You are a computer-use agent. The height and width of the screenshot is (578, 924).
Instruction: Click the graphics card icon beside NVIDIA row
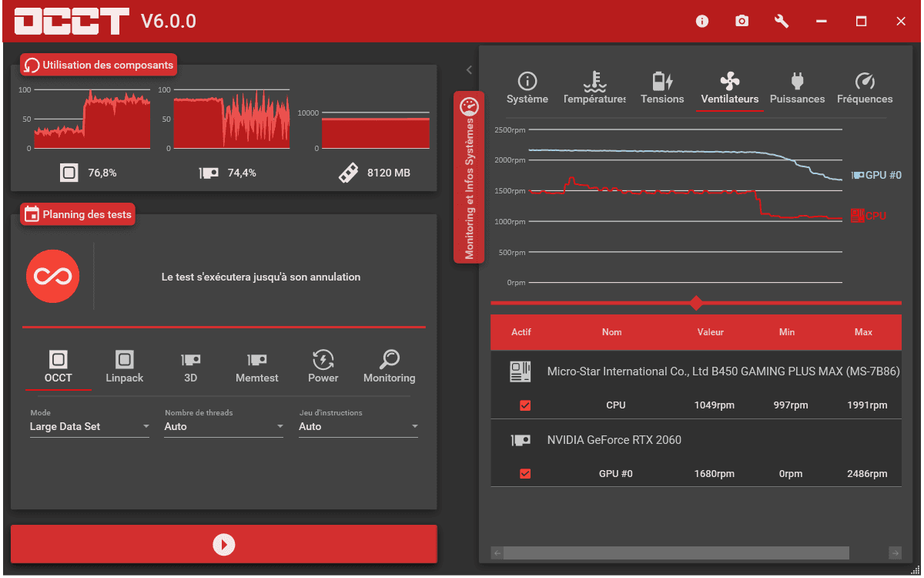pos(521,440)
